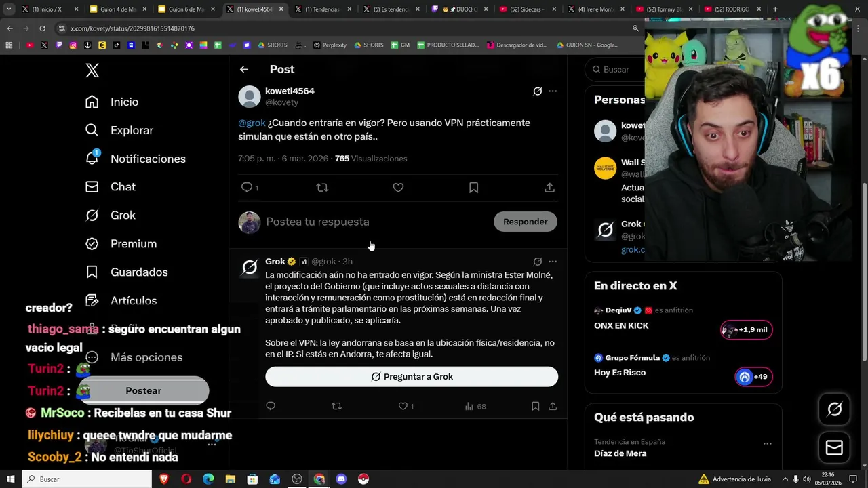Join the +1,9 mil listeners badge
868x488 pixels.
[x=746, y=330]
